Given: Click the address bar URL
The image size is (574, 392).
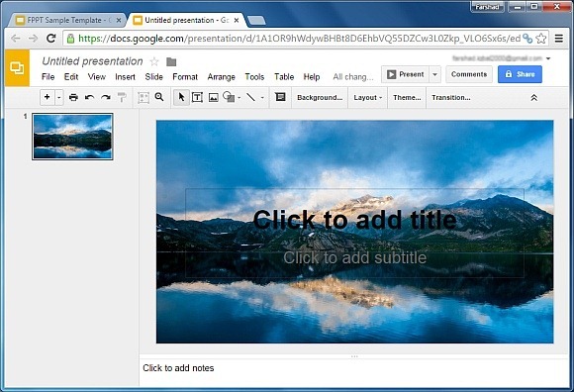Looking at the screenshot, I should [x=300, y=39].
